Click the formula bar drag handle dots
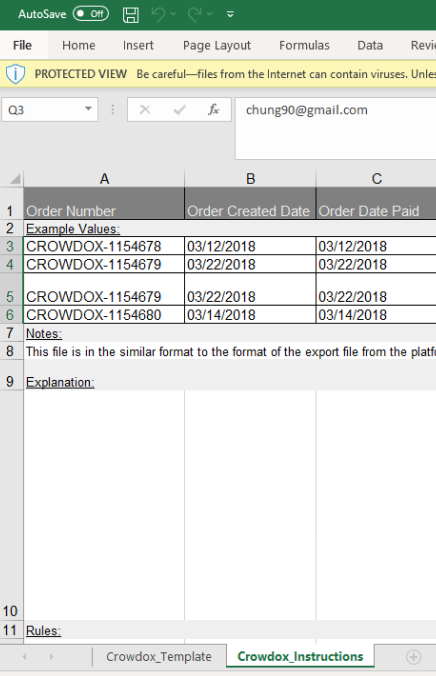Screen dimensions: 436x676 (x=113, y=110)
